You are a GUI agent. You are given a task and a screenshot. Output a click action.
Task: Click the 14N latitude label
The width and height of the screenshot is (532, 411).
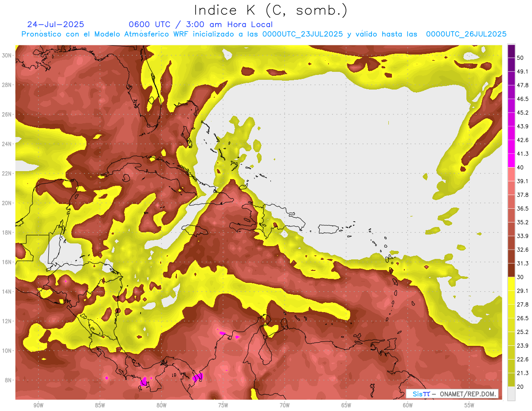[x=7, y=292]
